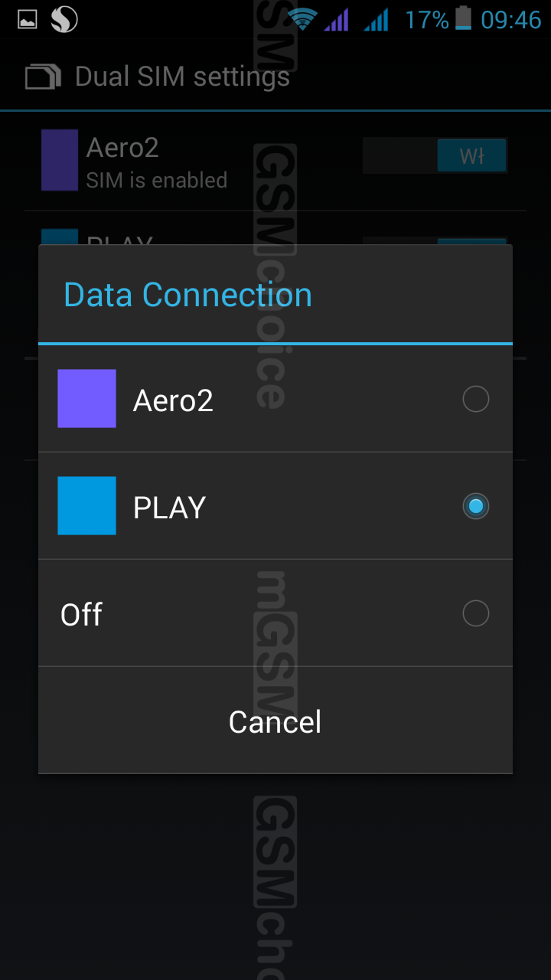Tap the picture notification icon in status bar
The image size is (551, 980).
28,20
